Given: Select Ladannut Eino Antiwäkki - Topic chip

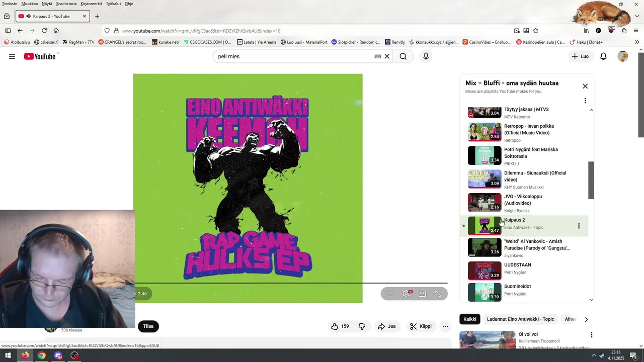Looking at the screenshot, I should tap(520, 319).
